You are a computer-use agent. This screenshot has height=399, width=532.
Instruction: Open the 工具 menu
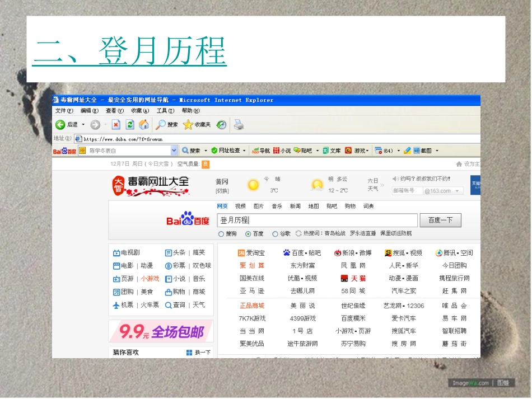point(166,111)
